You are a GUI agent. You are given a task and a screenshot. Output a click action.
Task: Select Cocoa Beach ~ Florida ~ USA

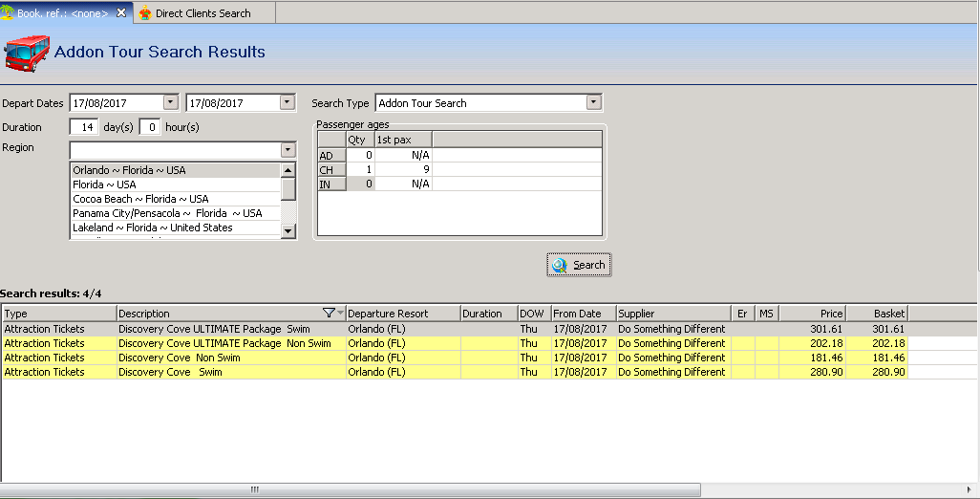pos(175,199)
